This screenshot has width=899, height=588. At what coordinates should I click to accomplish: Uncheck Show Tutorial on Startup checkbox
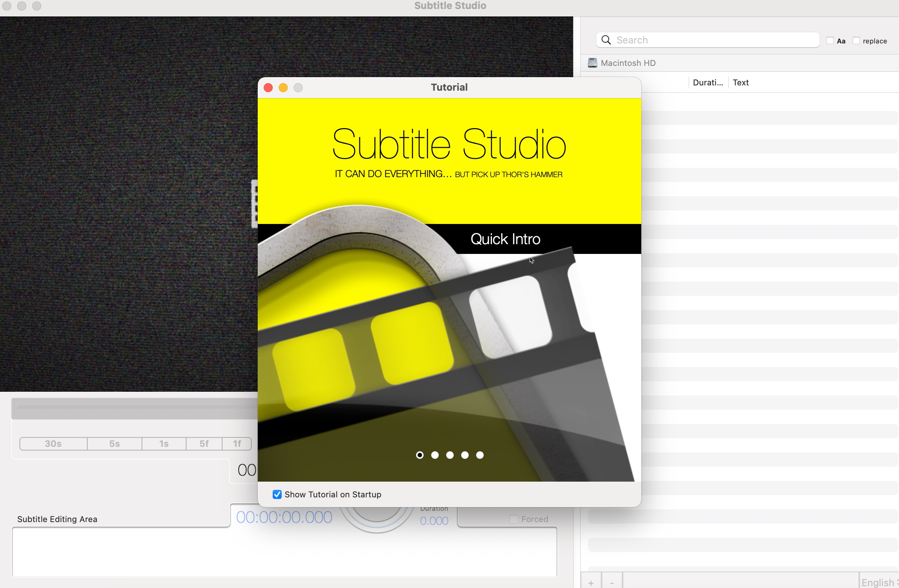click(x=277, y=494)
